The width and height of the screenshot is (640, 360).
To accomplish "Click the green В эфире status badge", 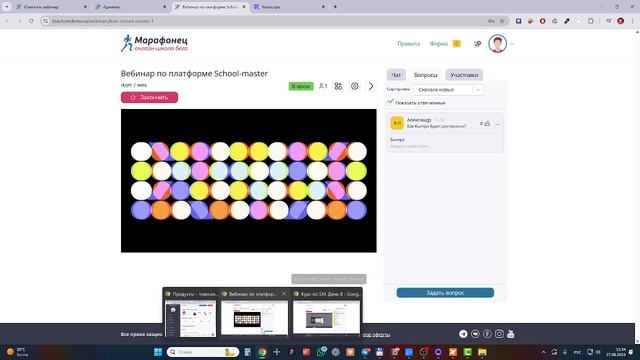I will (x=301, y=86).
